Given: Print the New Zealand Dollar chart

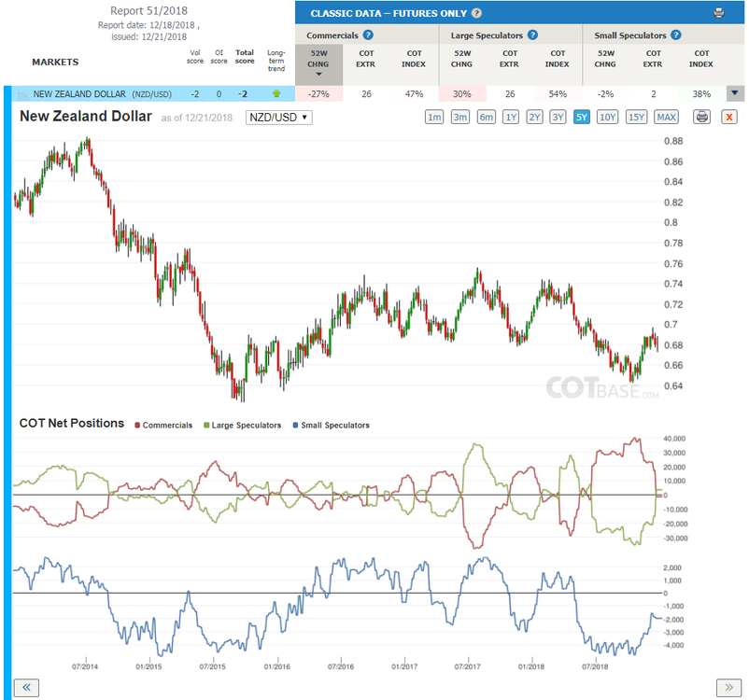Looking at the screenshot, I should click(701, 117).
